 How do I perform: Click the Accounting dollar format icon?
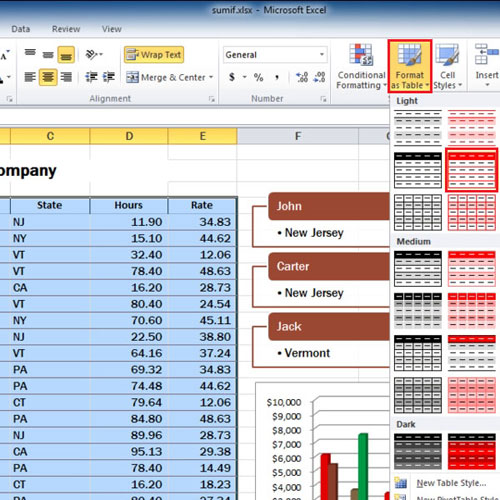232,77
